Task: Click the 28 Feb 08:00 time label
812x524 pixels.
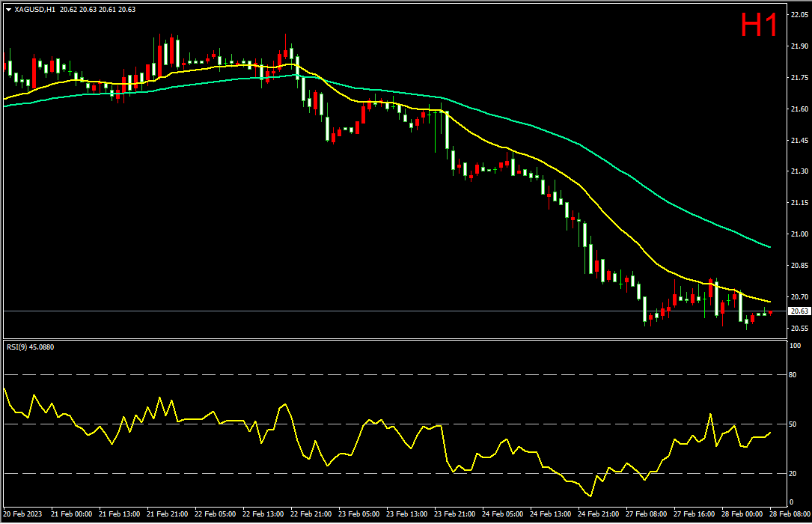Action: pos(790,514)
